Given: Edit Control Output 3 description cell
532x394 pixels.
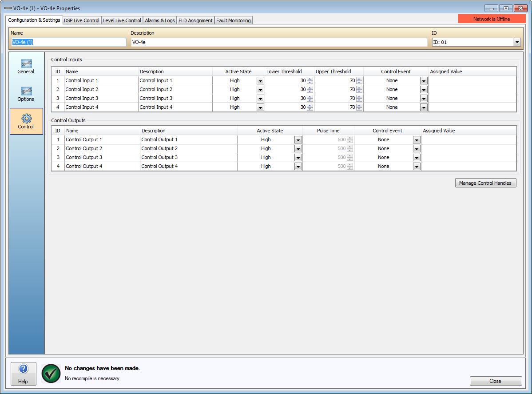Looking at the screenshot, I should point(189,157).
